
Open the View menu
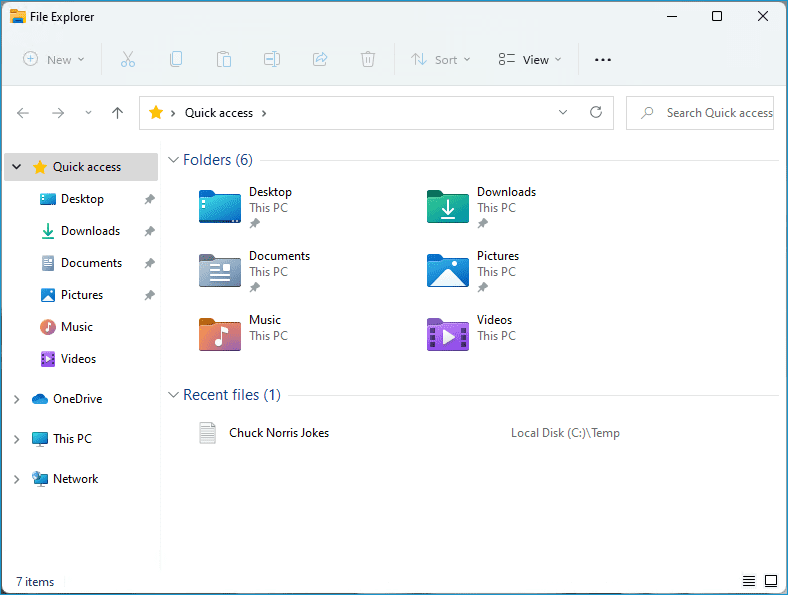point(530,59)
